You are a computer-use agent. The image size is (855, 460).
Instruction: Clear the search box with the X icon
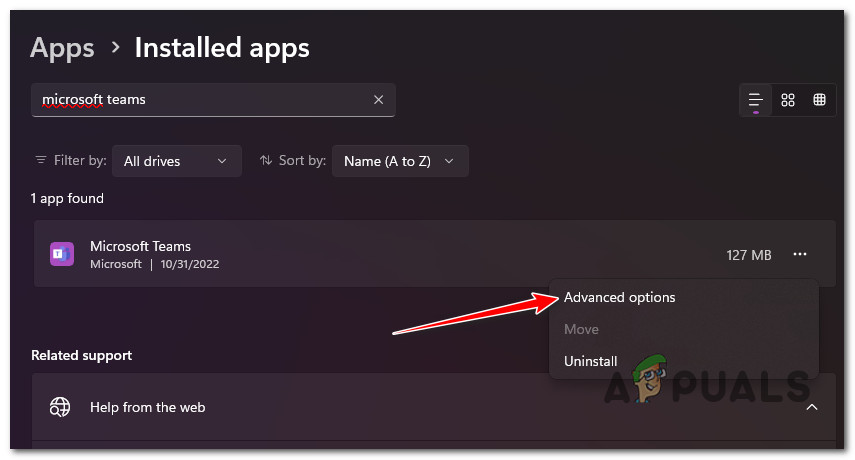378,100
